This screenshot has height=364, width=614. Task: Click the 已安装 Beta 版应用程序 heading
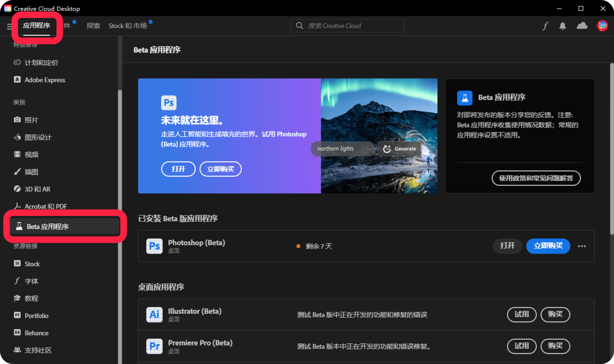(x=178, y=218)
